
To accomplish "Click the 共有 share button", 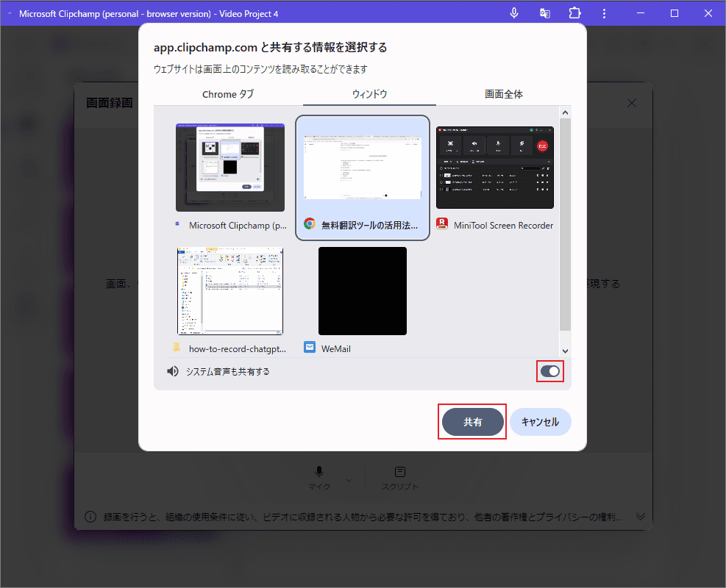I will point(473,422).
